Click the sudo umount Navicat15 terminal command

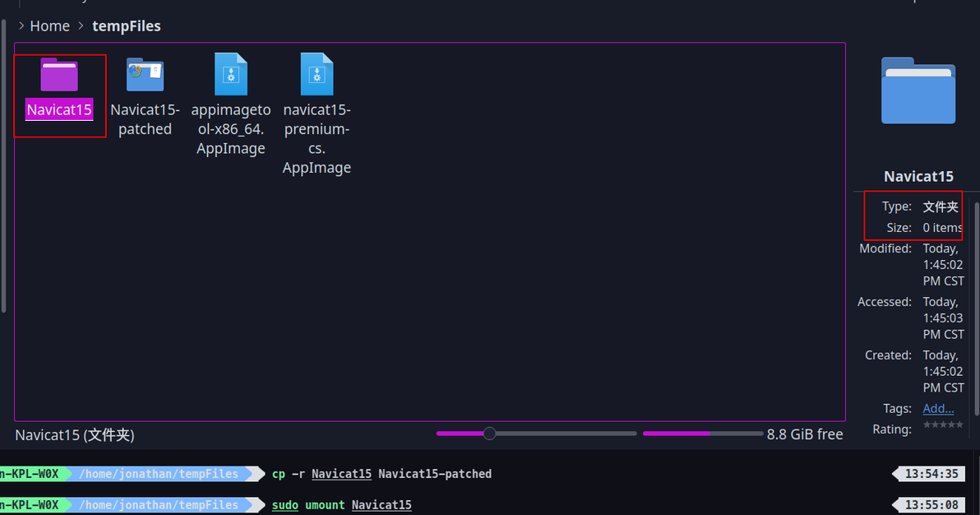click(x=342, y=505)
